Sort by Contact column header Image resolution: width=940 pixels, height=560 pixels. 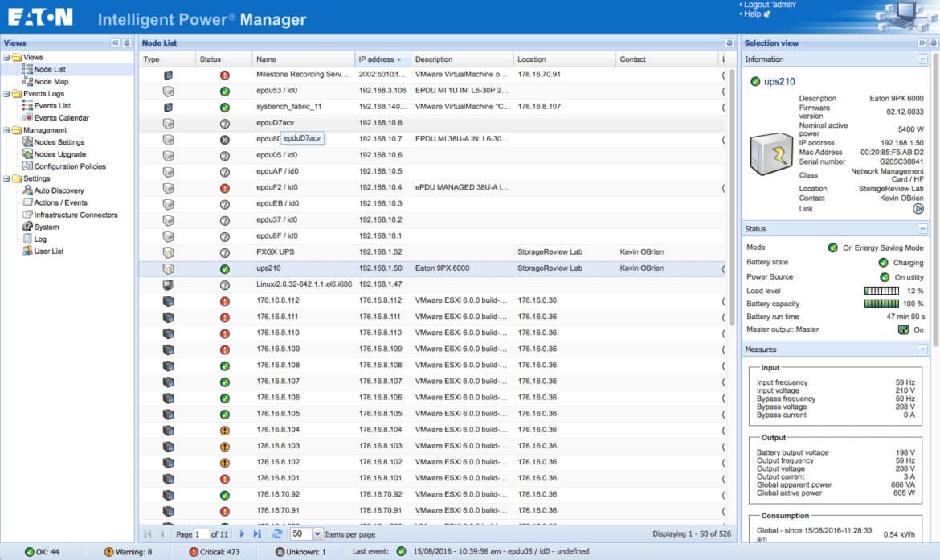point(666,59)
